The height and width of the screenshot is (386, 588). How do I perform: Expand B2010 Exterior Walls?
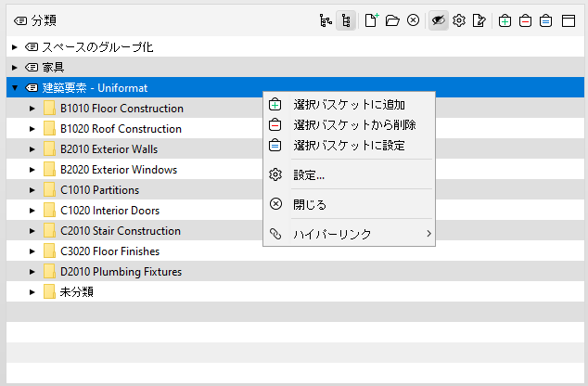(32, 149)
